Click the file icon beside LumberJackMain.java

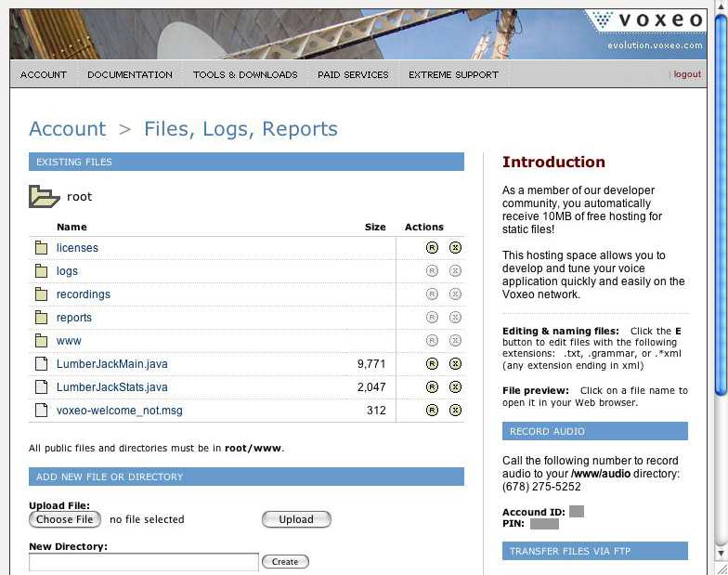[x=41, y=364]
